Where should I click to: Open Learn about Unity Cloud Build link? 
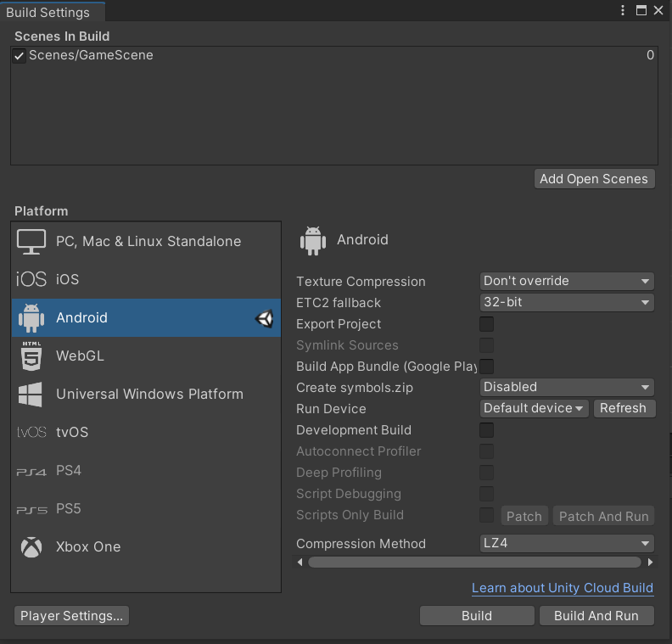[563, 588]
